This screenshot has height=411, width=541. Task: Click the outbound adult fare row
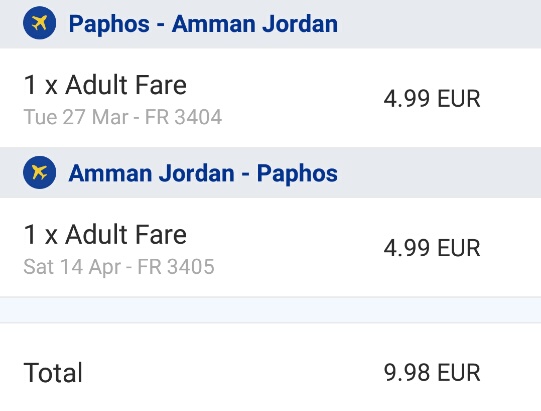coord(270,98)
